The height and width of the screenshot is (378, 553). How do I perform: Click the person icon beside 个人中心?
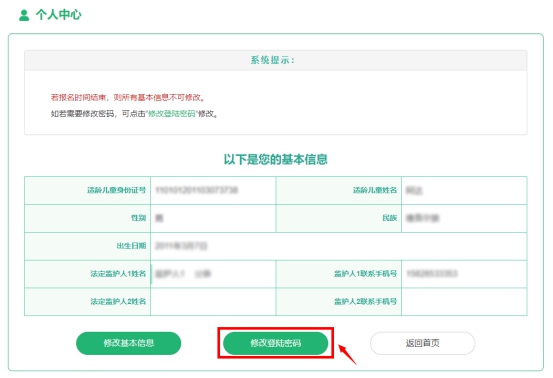pyautogui.click(x=24, y=15)
